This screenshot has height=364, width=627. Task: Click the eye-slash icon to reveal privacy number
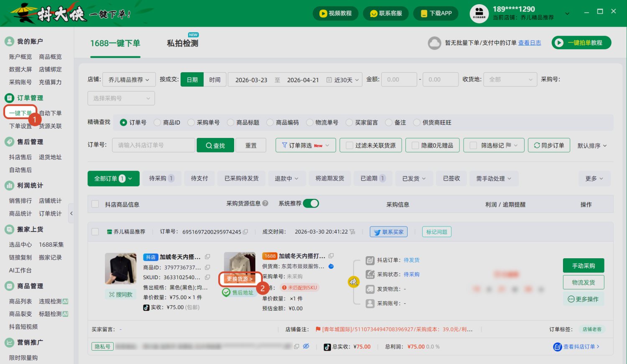(x=306, y=346)
